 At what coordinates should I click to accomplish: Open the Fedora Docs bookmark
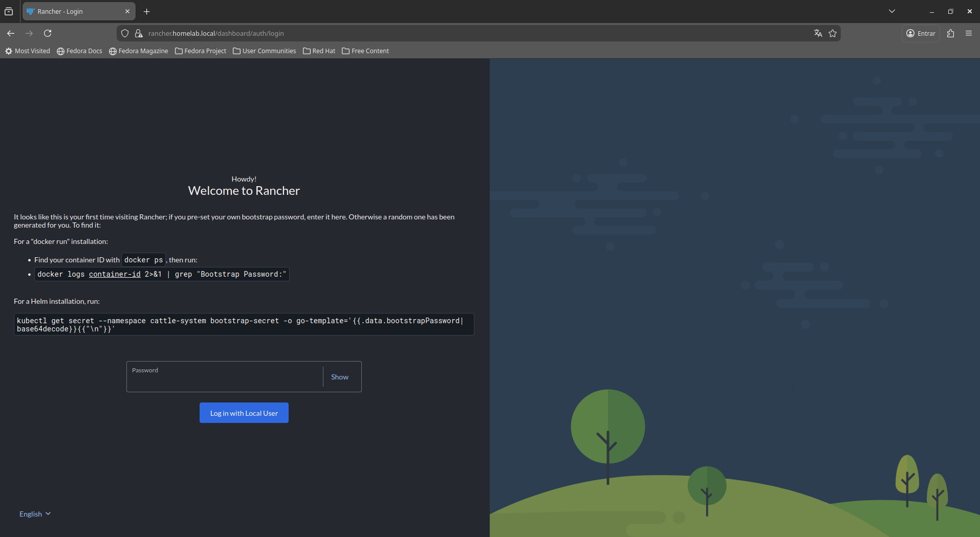[x=79, y=51]
